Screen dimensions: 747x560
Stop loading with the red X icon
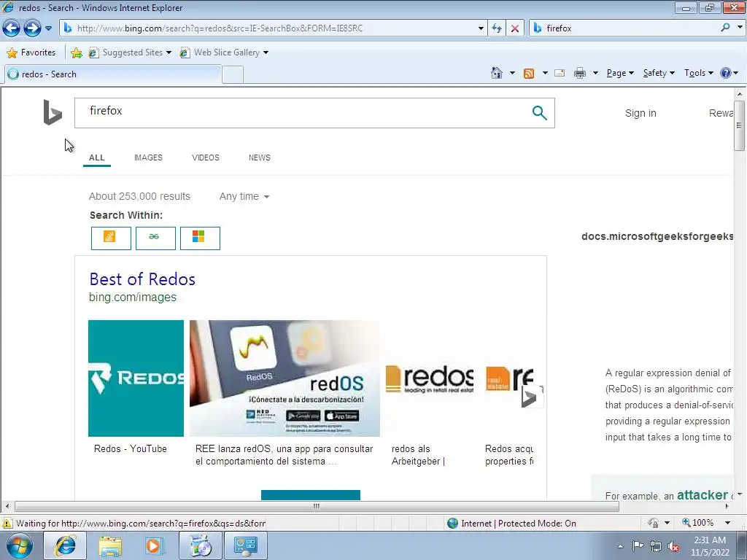tap(515, 28)
